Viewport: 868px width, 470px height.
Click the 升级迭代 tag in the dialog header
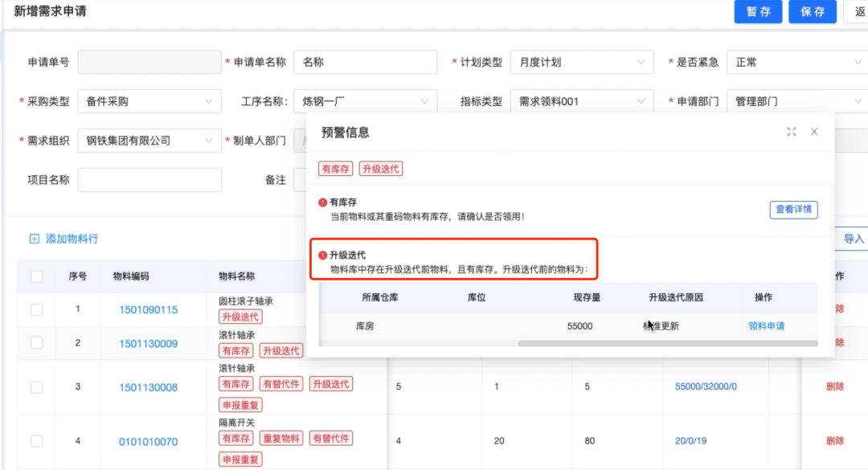tap(381, 169)
